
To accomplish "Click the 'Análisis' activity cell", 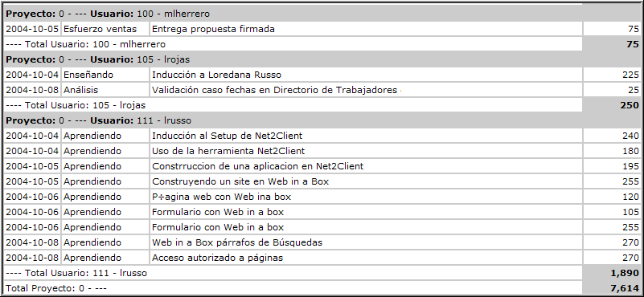I will click(x=105, y=90).
